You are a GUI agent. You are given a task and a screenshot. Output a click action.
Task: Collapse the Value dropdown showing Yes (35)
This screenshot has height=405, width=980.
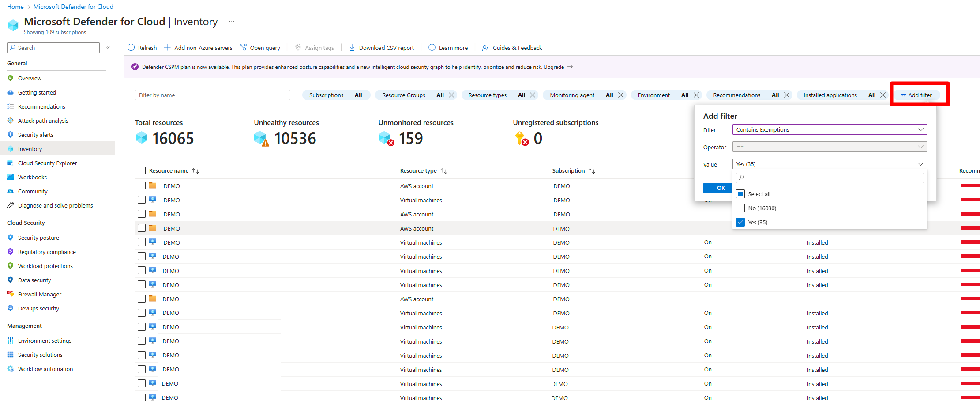click(830, 164)
